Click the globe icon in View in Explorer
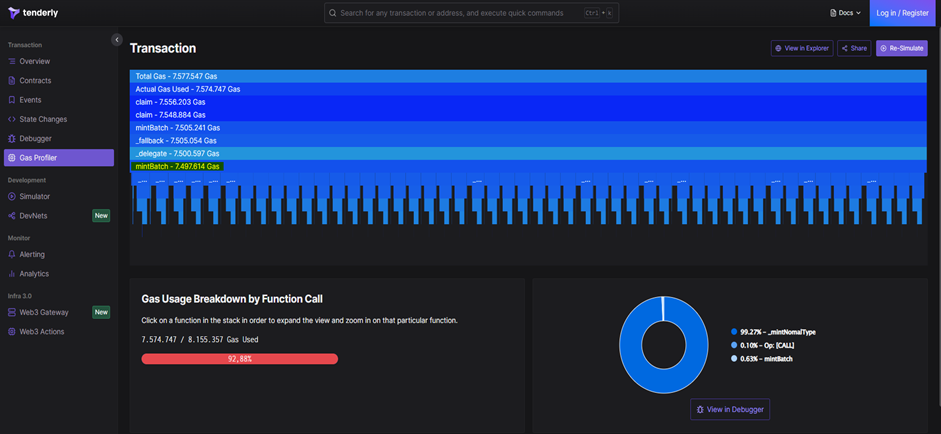 coord(779,48)
